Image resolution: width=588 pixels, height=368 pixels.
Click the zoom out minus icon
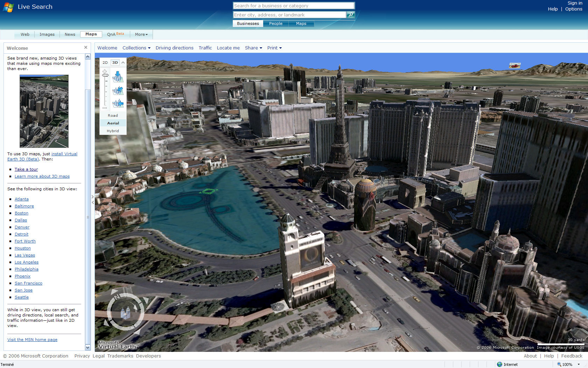[105, 108]
